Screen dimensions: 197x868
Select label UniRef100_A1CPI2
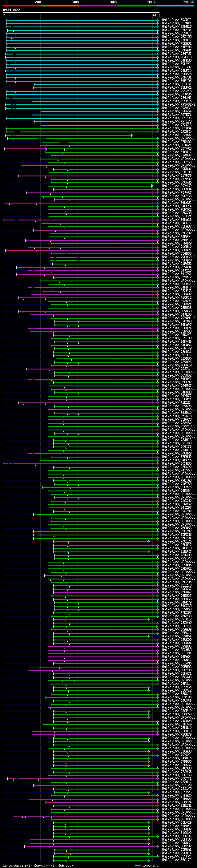(x=177, y=297)
